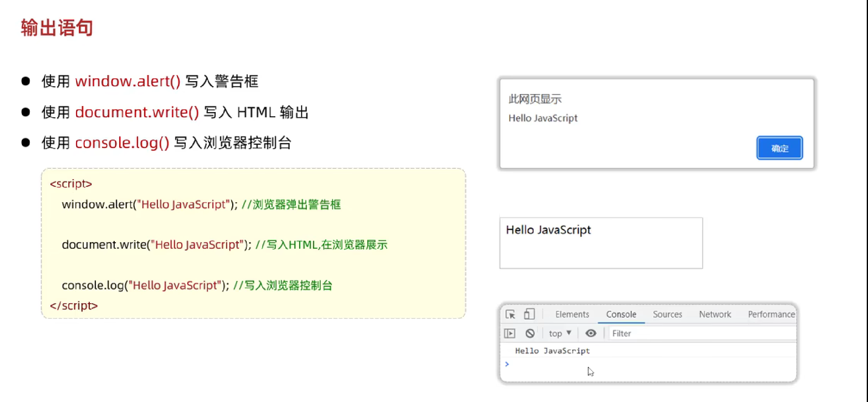Click the window.alert() bullet text
The width and height of the screenshot is (868, 402).
150,81
